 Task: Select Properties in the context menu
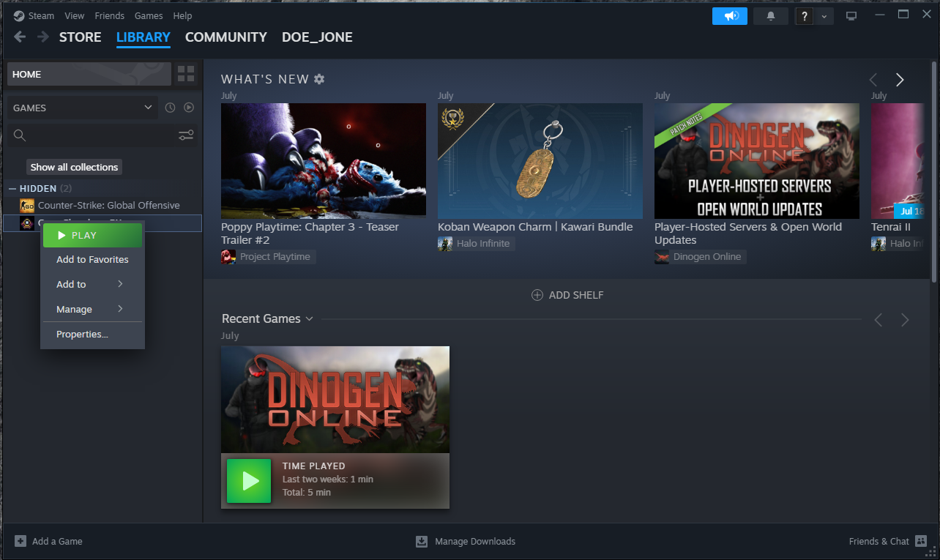coord(81,334)
